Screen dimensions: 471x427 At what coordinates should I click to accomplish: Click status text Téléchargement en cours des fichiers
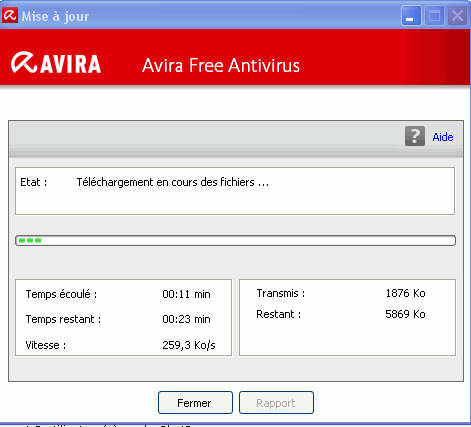173,182
